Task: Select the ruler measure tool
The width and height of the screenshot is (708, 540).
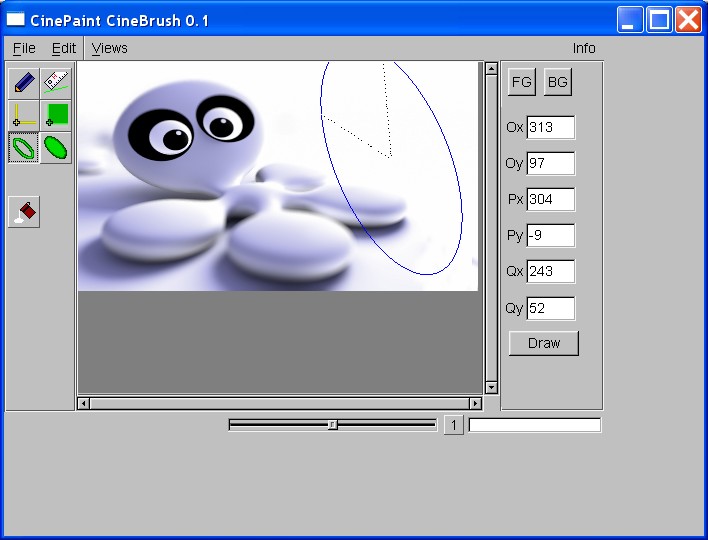Action: [x=56, y=83]
